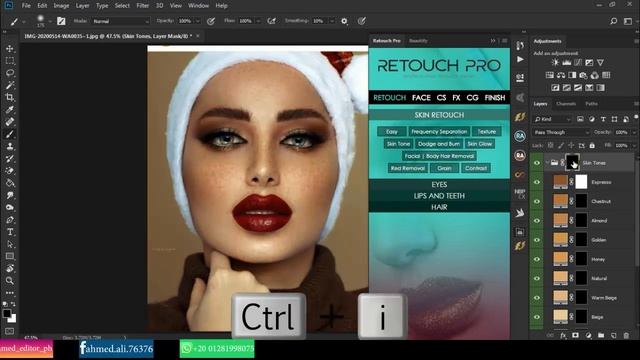Viewport: 640px width, 360px height.
Task: Select the Magic Wand tool
Action: (10, 85)
